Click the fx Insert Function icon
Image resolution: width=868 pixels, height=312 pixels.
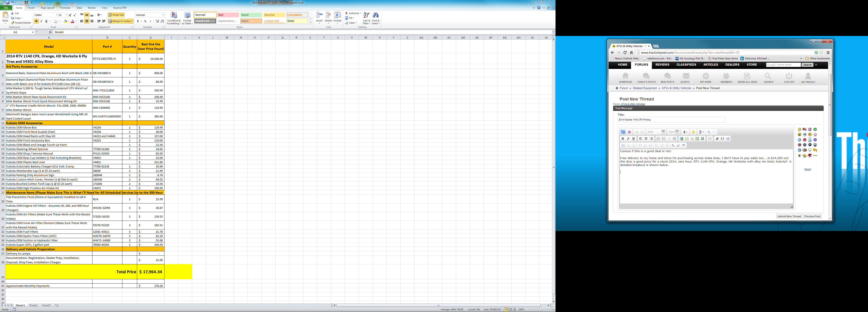pos(50,32)
